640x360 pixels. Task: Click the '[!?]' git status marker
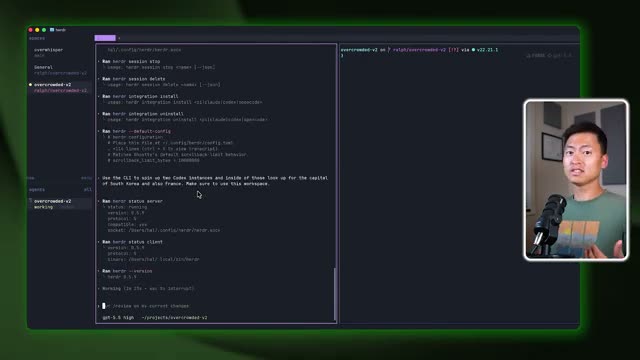pyautogui.click(x=453, y=50)
